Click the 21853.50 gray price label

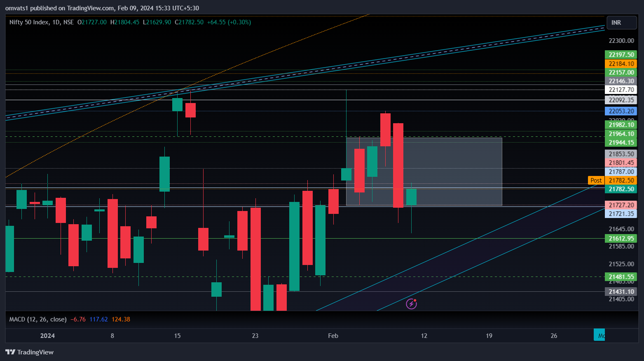tap(621, 154)
